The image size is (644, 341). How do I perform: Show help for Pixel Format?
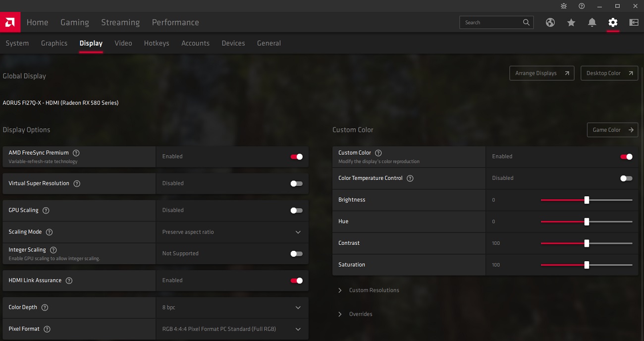47,329
